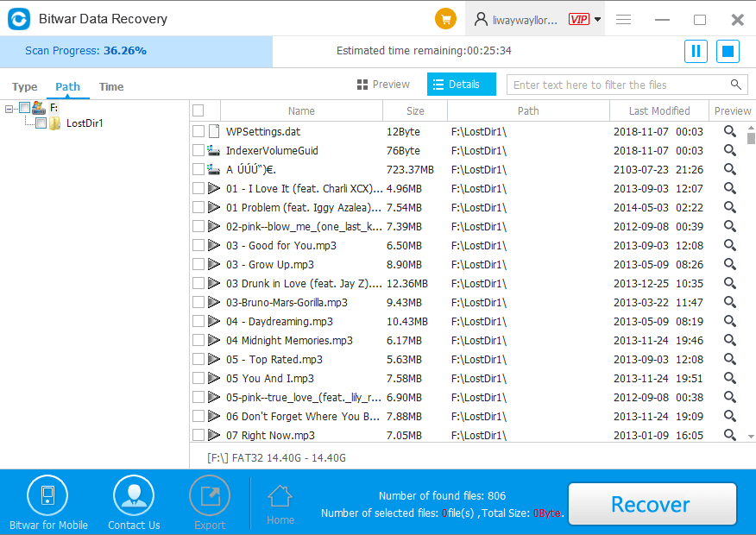Preview 03-Bruno-Mars-Gorilla.mp3 with magnifier

click(730, 302)
